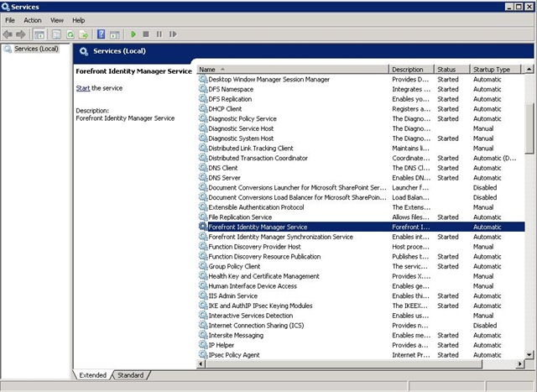Click the Stop Service square icon

(x=146, y=34)
